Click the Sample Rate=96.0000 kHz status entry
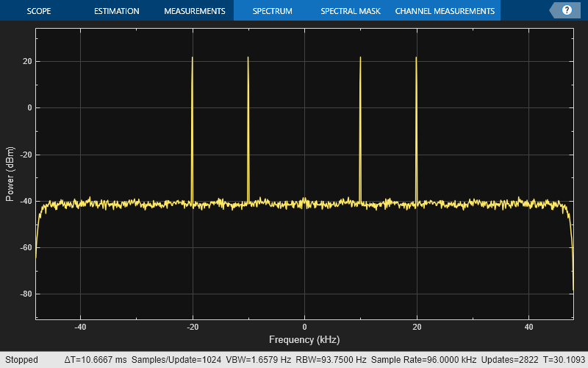 [424, 360]
